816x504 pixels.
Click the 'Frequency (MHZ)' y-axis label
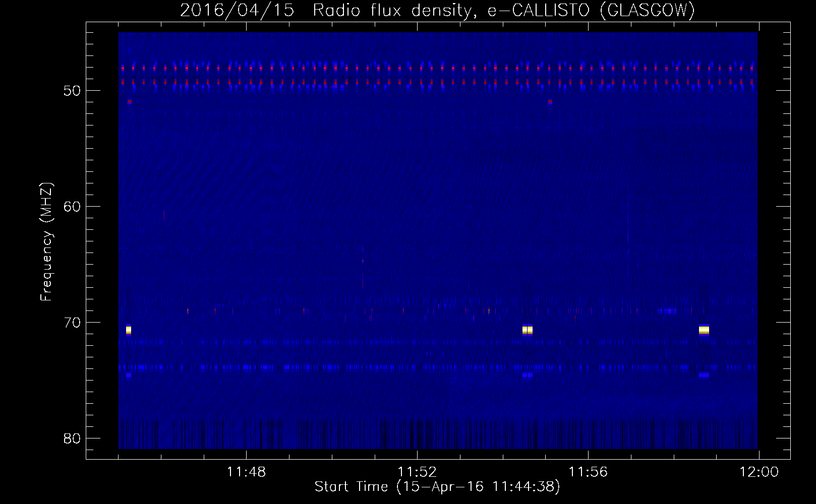[46, 242]
